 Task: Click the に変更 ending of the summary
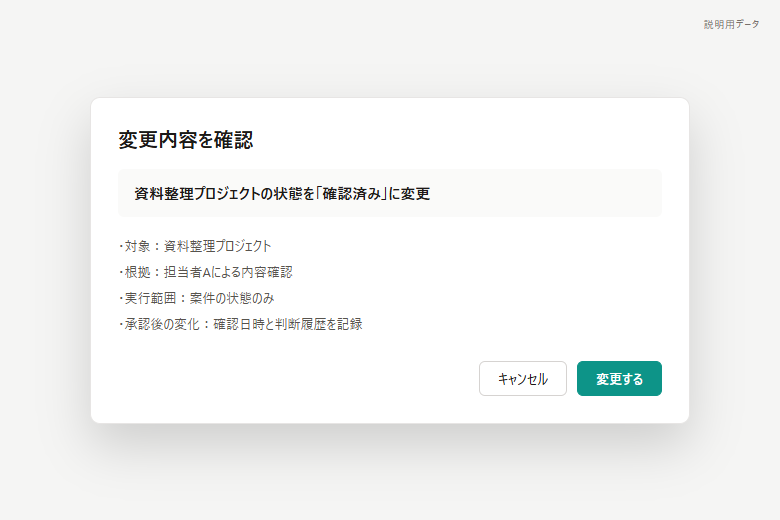tap(409, 194)
